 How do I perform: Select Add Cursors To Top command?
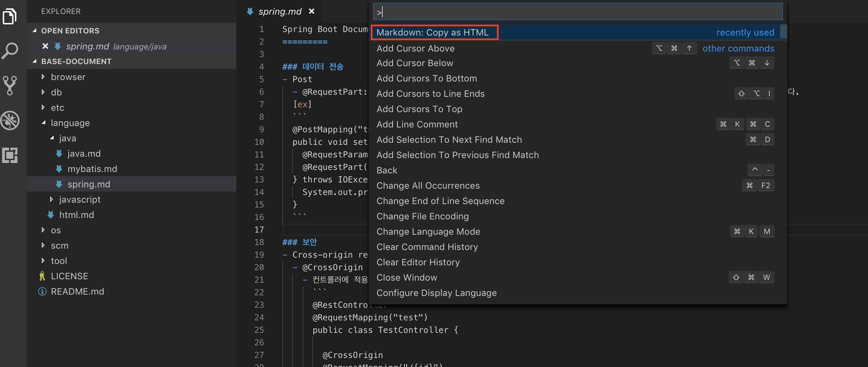tap(578, 109)
